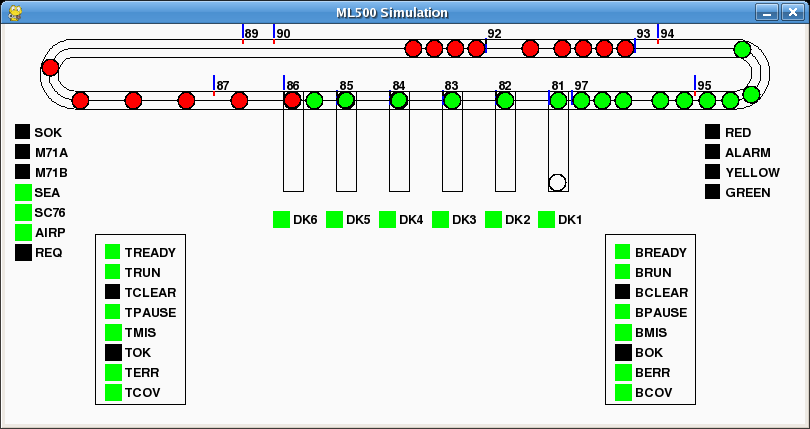Click the BREADY green status square
Viewport: 810px width, 429px height.
(623, 252)
